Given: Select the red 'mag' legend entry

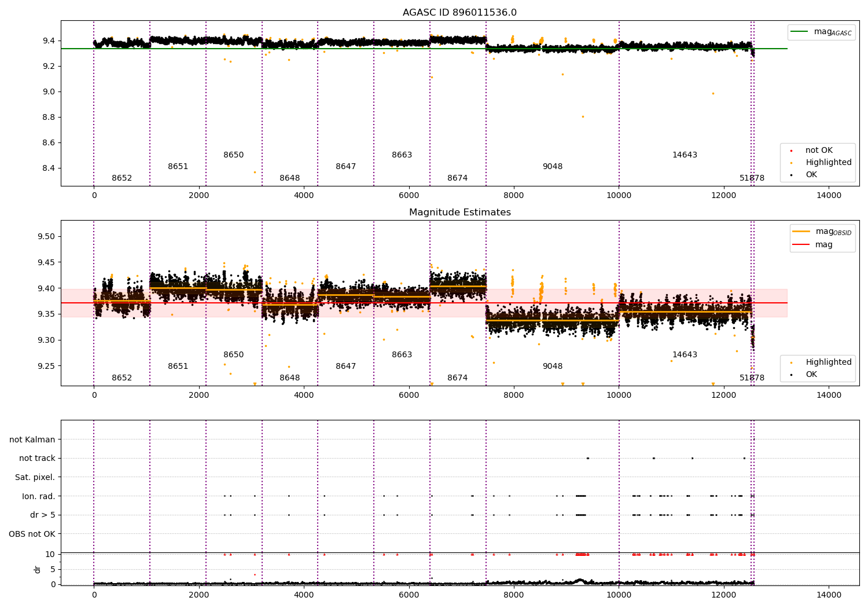Looking at the screenshot, I should coord(813,244).
